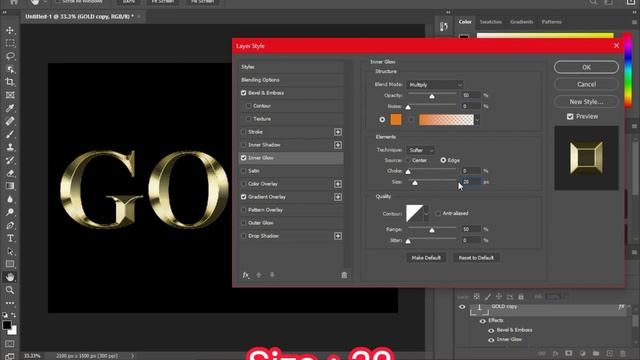Screen dimensions: 640x360
Task: Click the Choke value input field
Action: pos(471,171)
